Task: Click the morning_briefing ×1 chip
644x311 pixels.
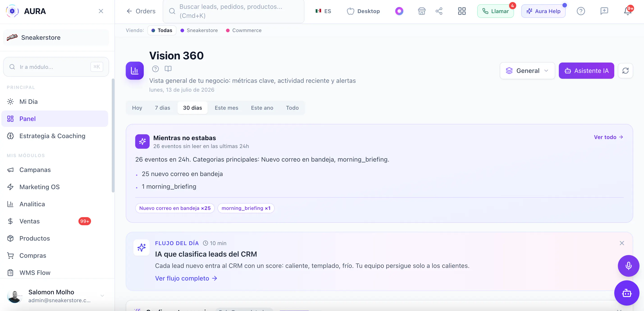Action: [x=246, y=208]
